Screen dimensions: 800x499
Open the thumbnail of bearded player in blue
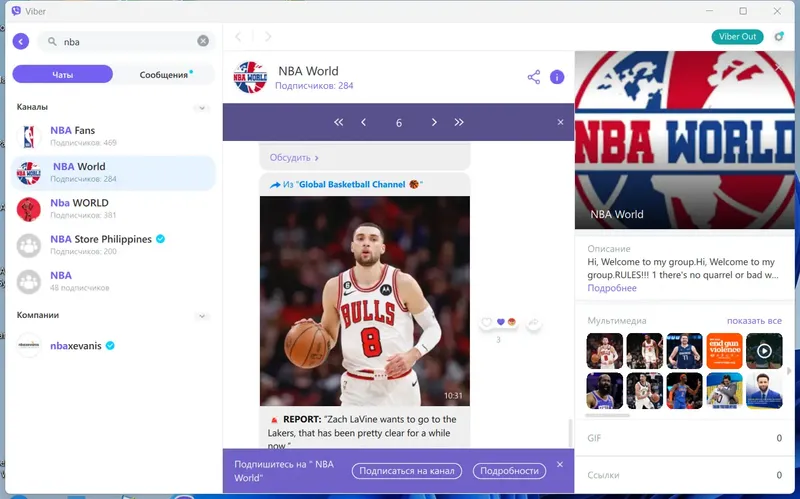(605, 391)
